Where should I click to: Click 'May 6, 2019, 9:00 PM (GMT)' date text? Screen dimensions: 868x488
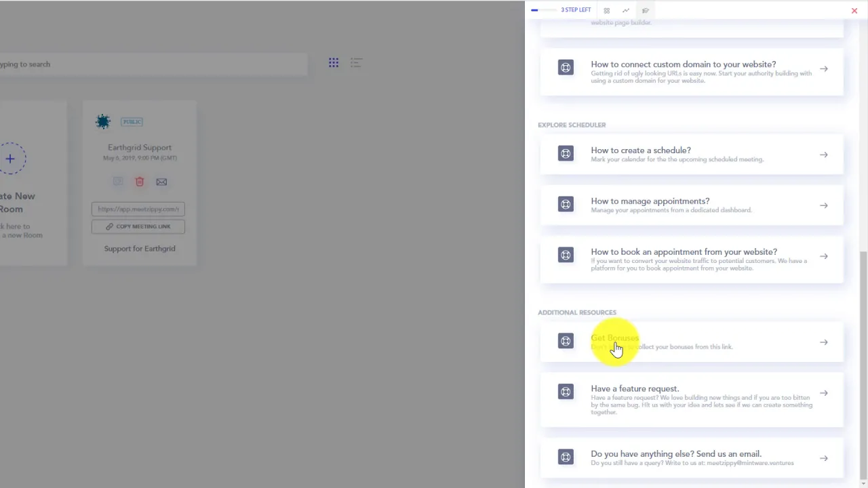[140, 158]
